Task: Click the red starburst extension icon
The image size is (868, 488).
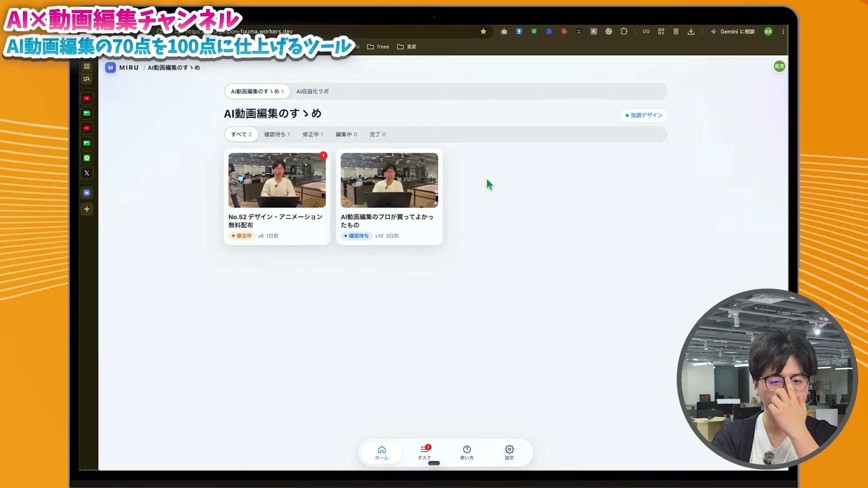Action: click(564, 31)
